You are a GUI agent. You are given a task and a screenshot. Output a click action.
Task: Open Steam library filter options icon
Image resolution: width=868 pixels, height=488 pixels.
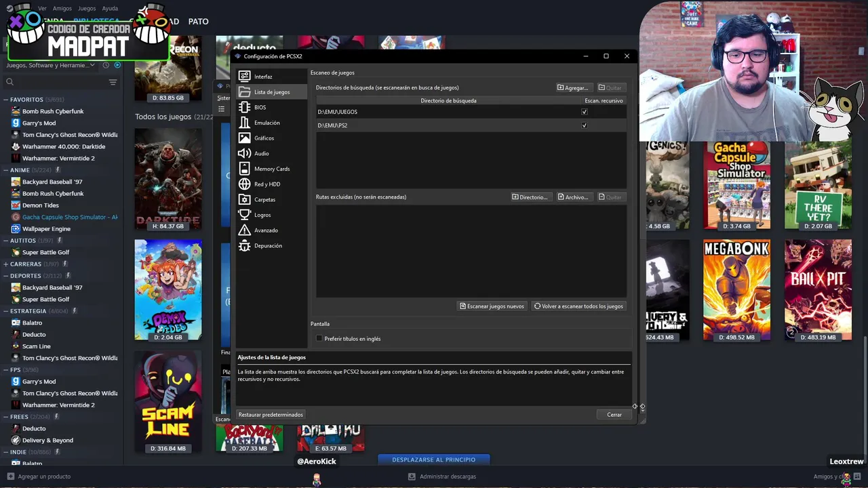point(113,82)
